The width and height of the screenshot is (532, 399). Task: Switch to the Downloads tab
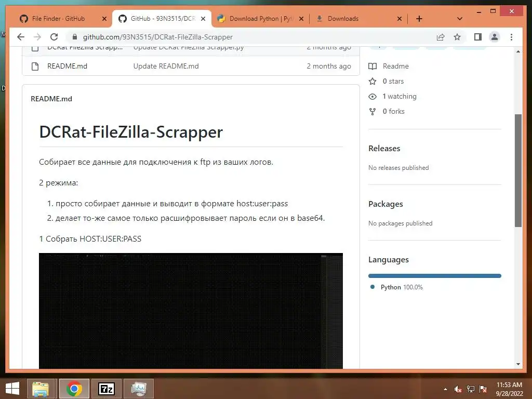pos(343,19)
